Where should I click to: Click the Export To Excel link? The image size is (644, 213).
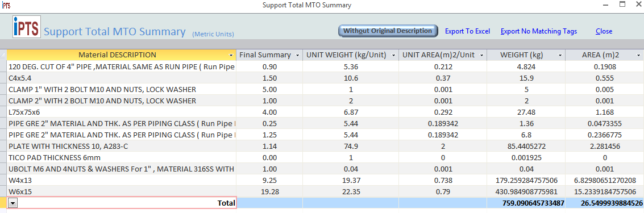(467, 31)
